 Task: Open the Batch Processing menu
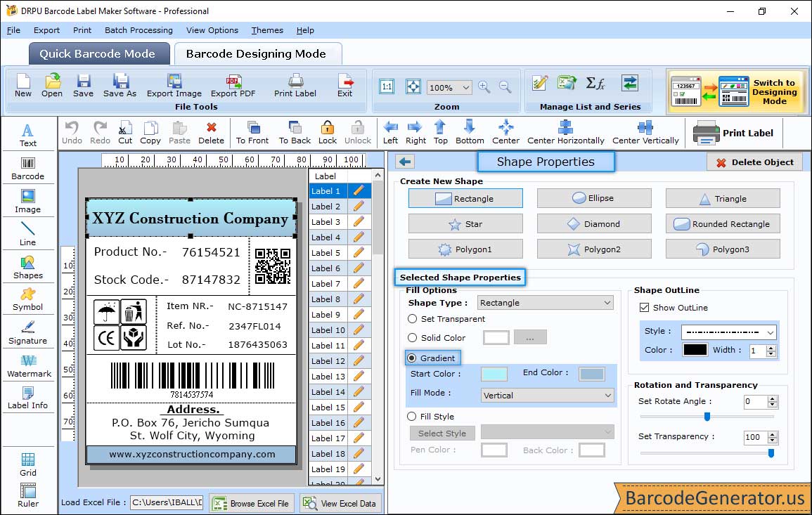[x=138, y=30]
